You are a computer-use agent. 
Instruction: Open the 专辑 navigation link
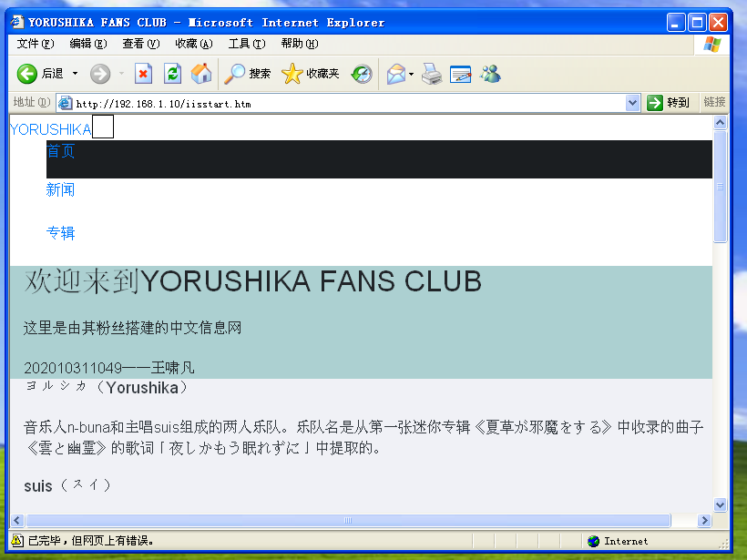point(60,233)
